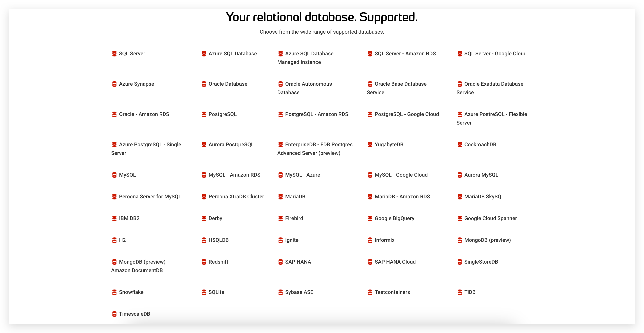Click the database icon beside Informix

coord(370,240)
